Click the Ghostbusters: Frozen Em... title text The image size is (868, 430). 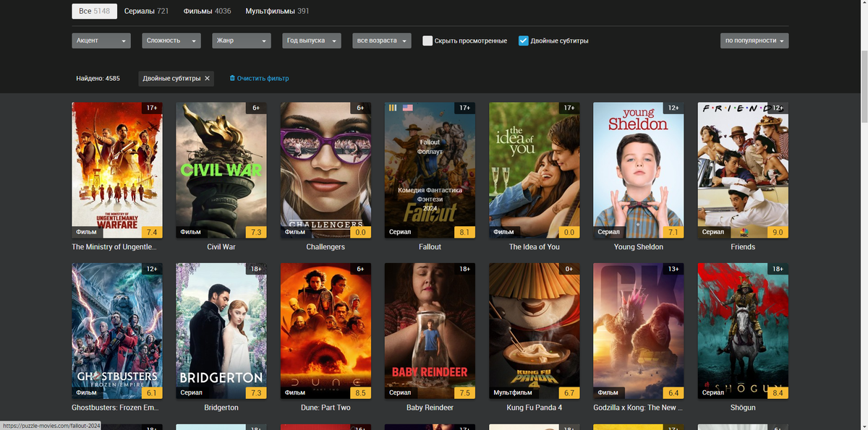114,408
